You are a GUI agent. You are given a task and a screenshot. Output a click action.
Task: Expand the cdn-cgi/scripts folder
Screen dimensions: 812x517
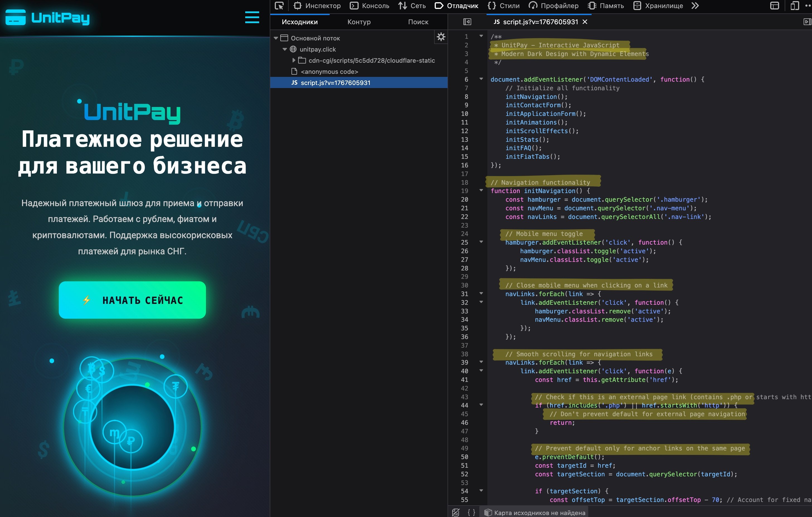coord(294,60)
